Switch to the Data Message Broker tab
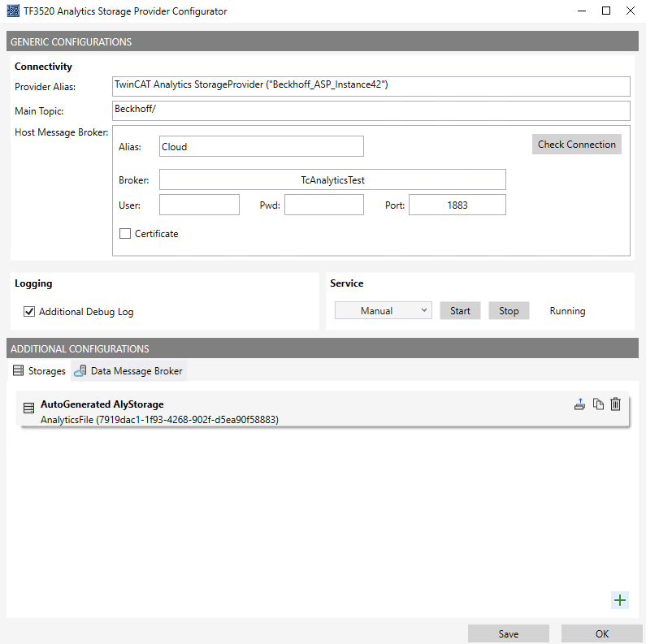 coord(129,371)
